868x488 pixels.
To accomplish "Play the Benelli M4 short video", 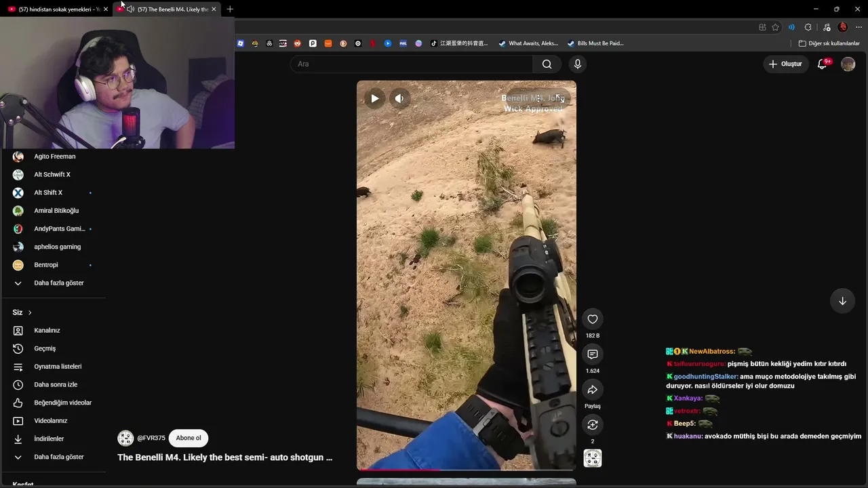I will point(374,98).
